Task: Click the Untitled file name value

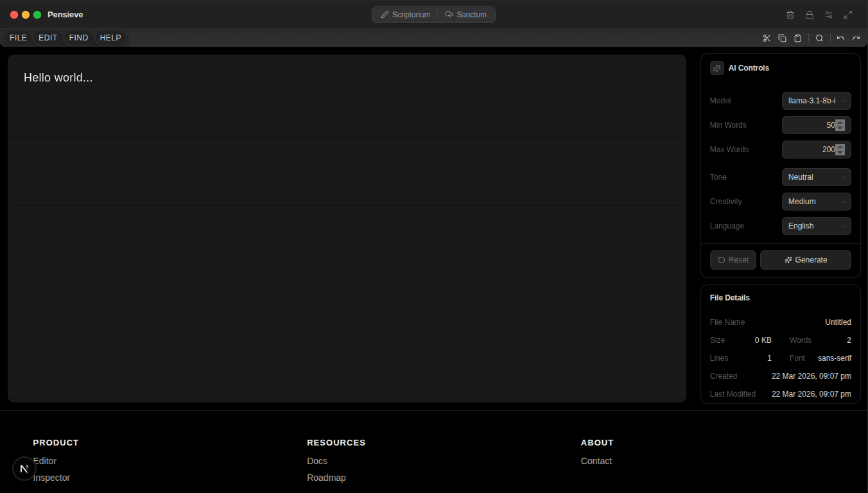Action: coord(838,322)
